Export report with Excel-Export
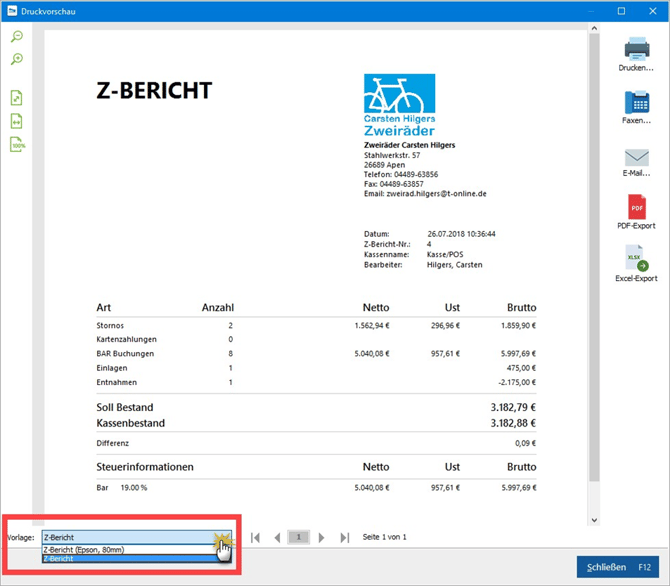 [x=637, y=265]
